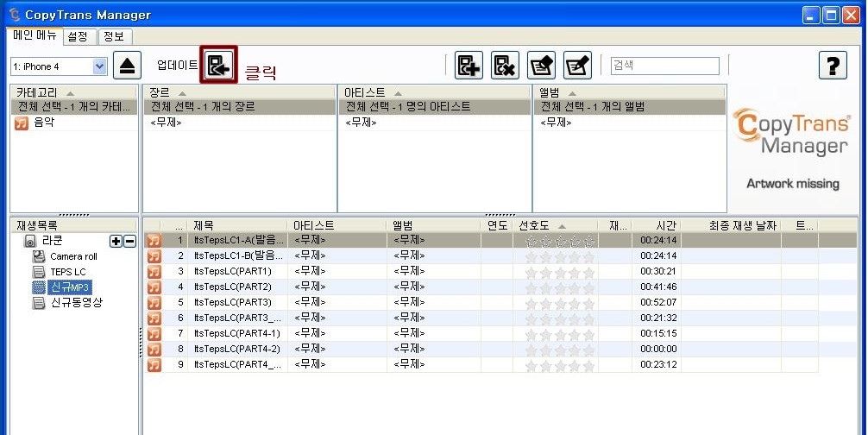Switch to the 메인 메뉴 tab
868x435 pixels.
(35, 35)
